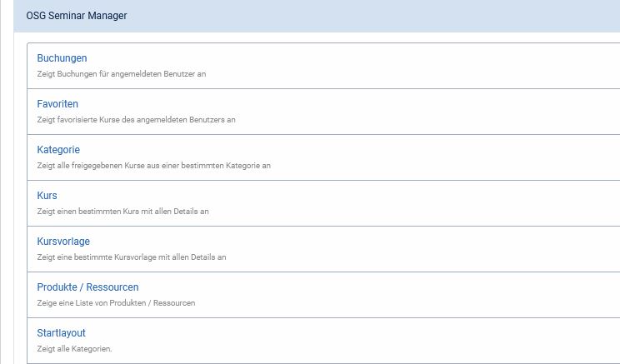
Task: Click description 'Zeigt Buchungen für angemeldeten Benutzer an'
Action: point(122,74)
